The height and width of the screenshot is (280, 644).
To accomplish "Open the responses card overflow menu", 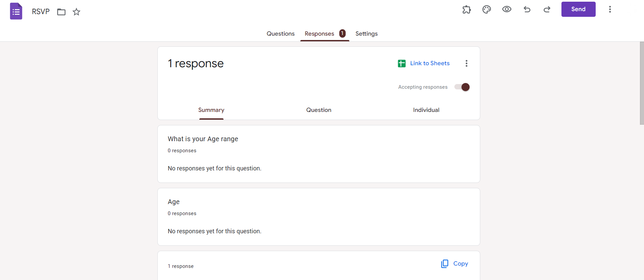I will (x=466, y=64).
